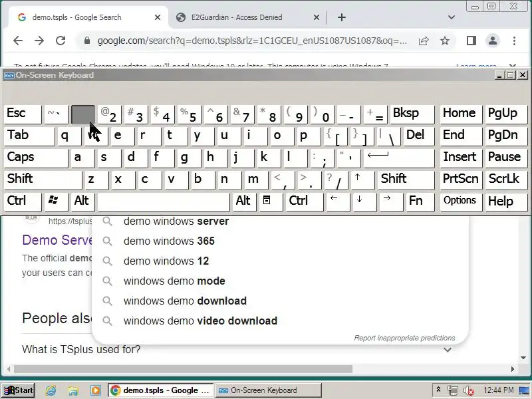Open On-Screen Keyboard Options

[461, 201]
